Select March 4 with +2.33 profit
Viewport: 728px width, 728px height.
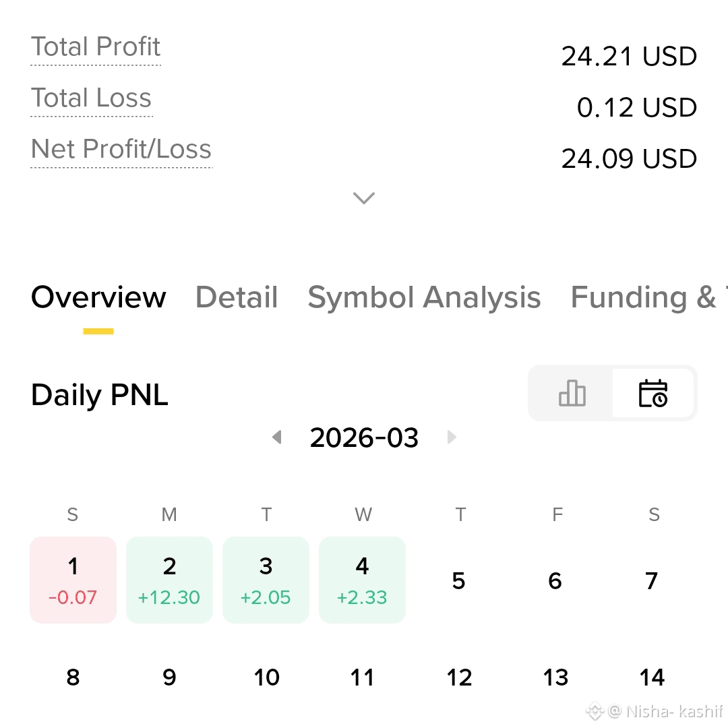363,580
